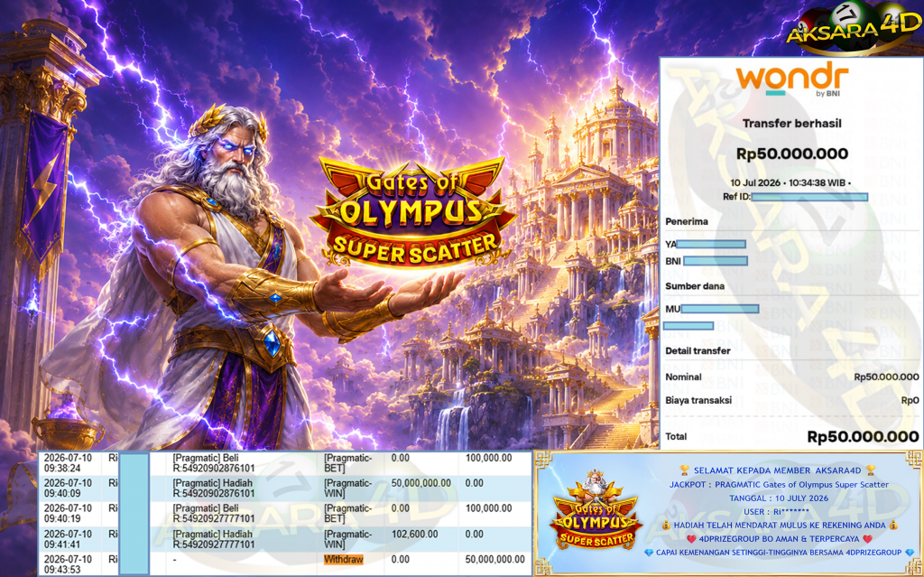Image resolution: width=924 pixels, height=577 pixels.
Task: Click the 'Total' label on the receipt
Action: pyautogui.click(x=676, y=436)
